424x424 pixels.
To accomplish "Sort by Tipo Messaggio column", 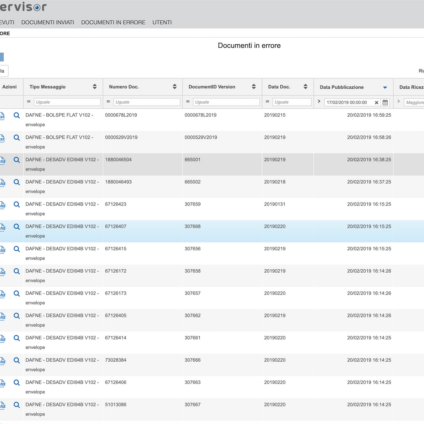I will [x=95, y=87].
